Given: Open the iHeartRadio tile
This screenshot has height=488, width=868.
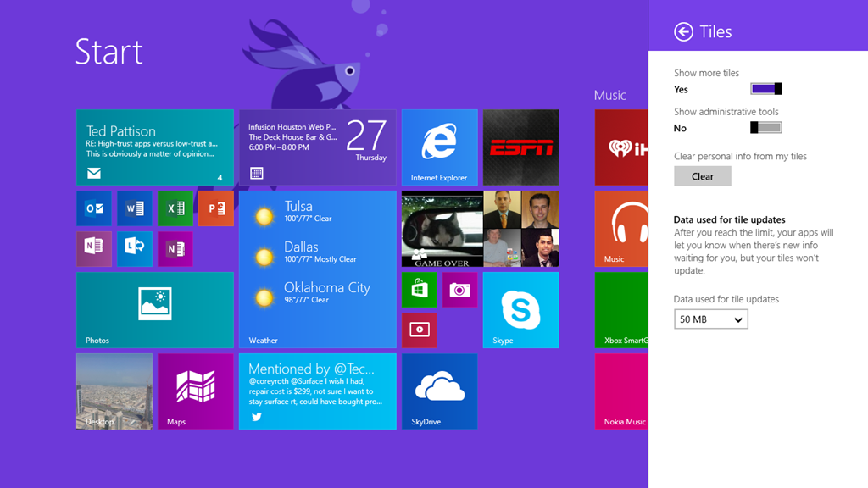Looking at the screenshot, I should click(x=621, y=147).
